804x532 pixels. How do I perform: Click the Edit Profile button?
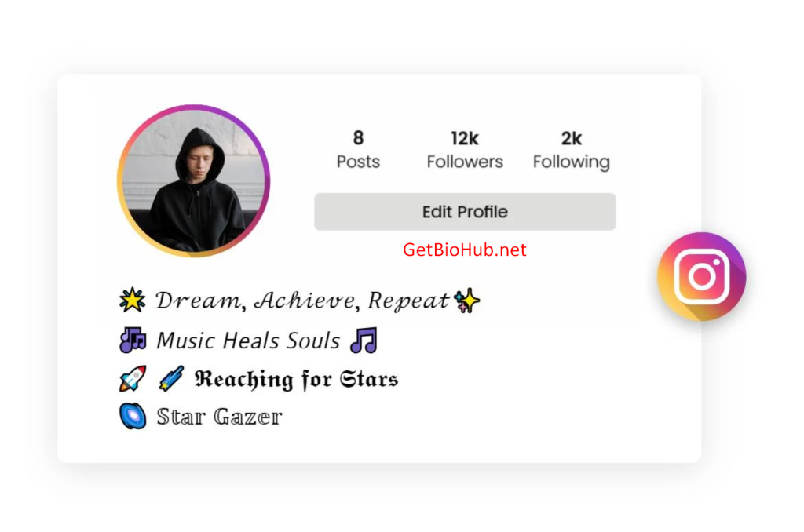465,212
